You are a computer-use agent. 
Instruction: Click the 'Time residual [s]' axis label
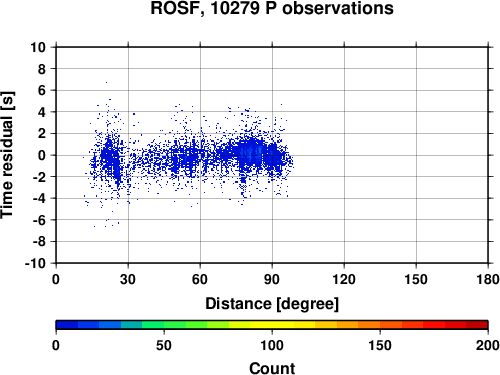click(7, 155)
